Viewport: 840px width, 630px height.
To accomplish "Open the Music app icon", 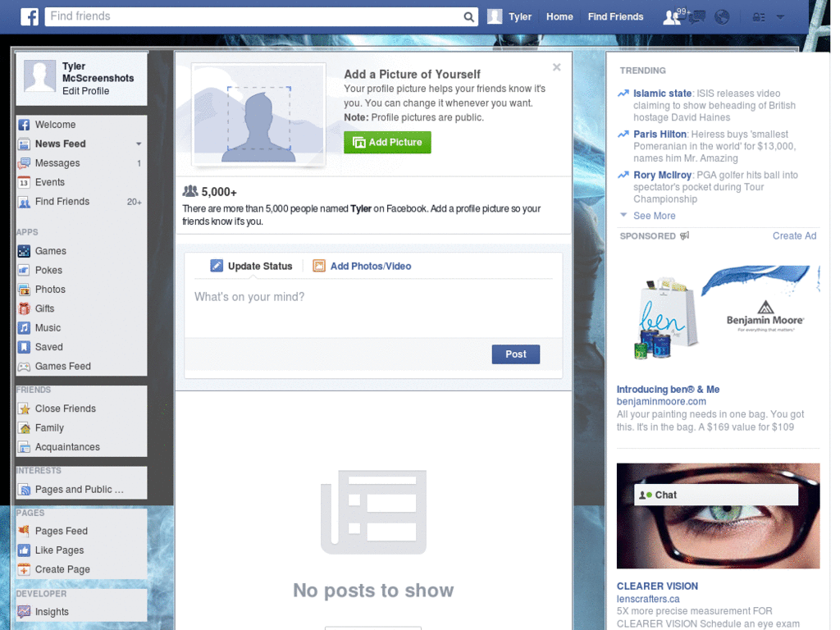I will click(24, 328).
